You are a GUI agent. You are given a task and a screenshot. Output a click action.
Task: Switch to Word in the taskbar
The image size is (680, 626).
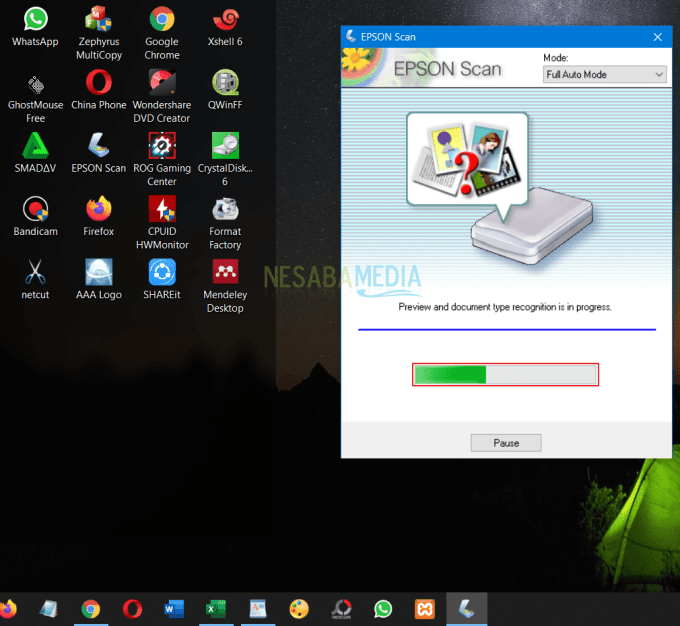[x=174, y=609]
